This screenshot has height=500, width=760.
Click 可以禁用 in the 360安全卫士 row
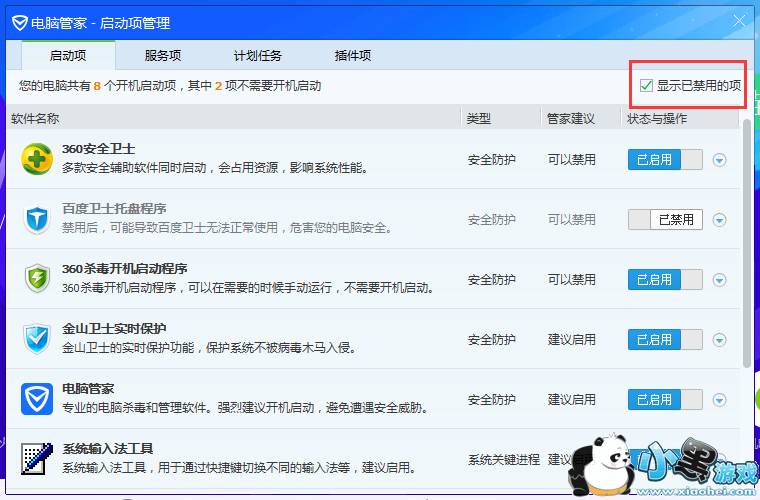click(571, 159)
